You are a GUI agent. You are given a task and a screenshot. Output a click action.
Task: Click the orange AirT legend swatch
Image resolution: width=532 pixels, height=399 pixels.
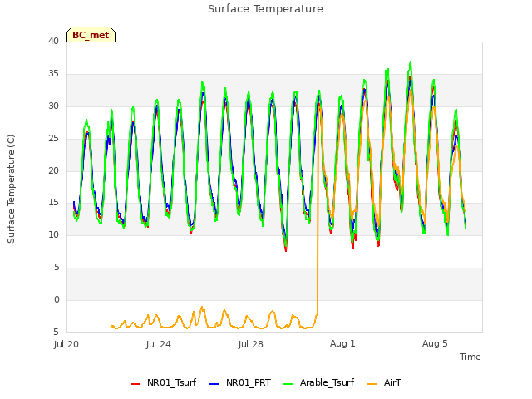coord(372,384)
